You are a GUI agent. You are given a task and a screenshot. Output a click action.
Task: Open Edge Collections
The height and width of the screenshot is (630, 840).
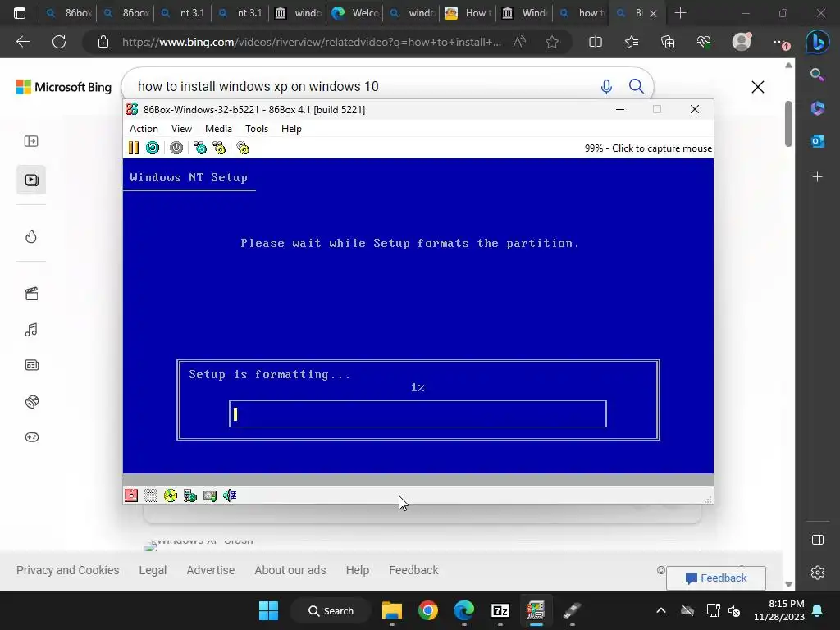pyautogui.click(x=668, y=42)
